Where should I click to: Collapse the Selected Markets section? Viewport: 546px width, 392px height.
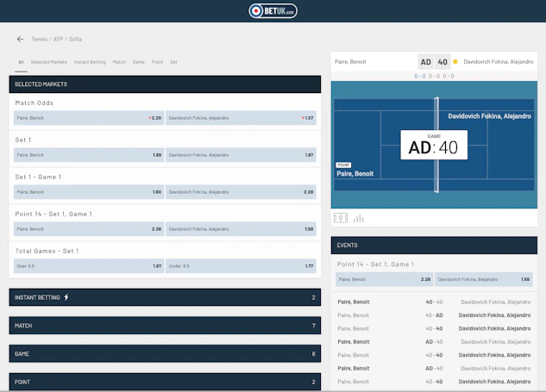click(x=165, y=84)
